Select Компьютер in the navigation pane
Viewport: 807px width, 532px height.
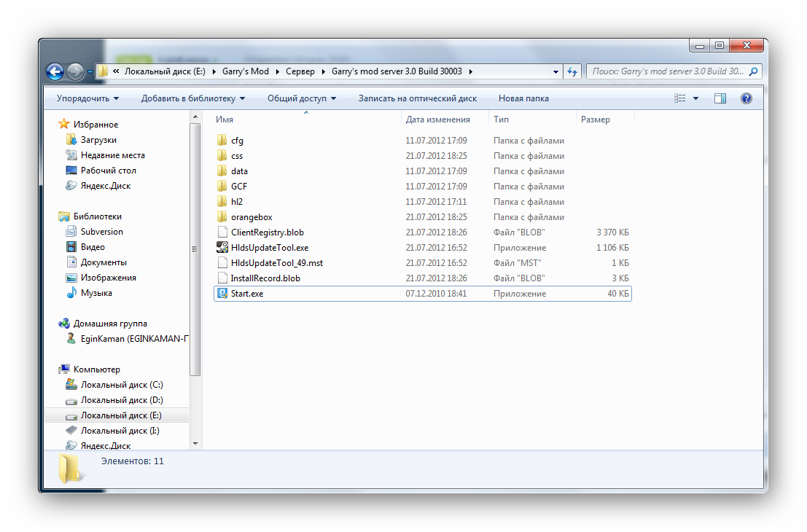[96, 369]
